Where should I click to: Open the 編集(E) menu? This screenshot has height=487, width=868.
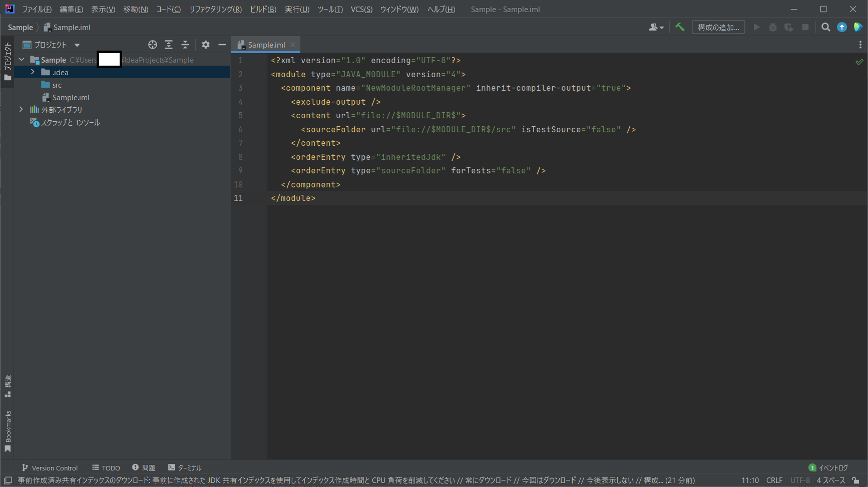[71, 9]
